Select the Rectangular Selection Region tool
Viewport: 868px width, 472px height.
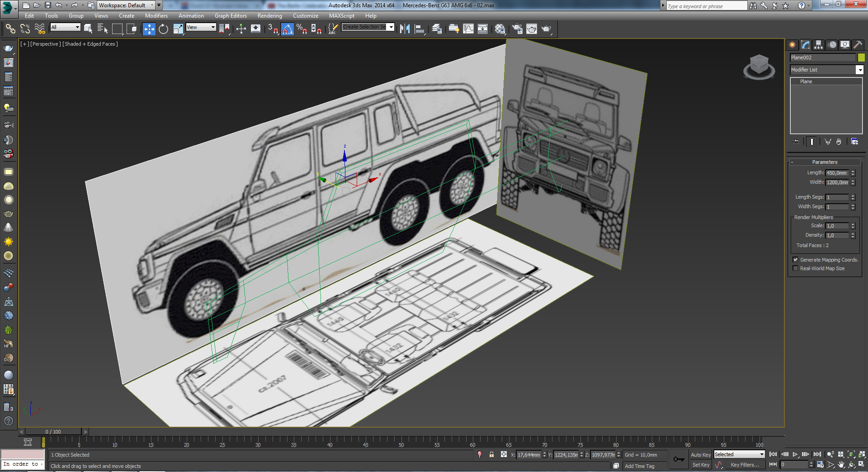tap(117, 29)
